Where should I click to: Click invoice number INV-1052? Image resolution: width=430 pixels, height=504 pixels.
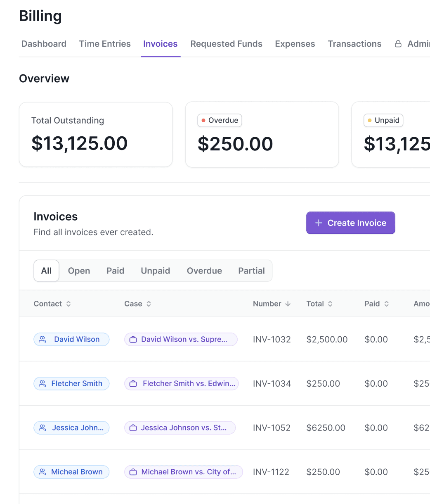pos(272,428)
